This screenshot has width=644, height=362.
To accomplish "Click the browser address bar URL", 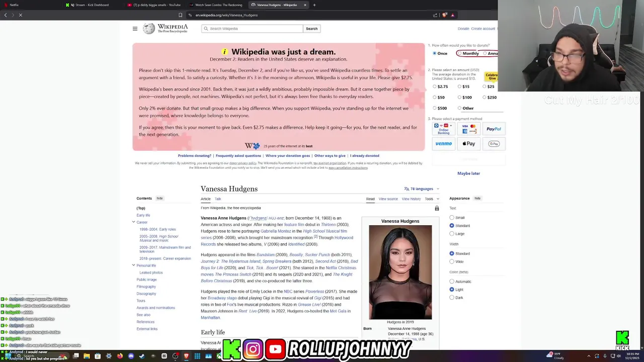I will pyautogui.click(x=226, y=15).
